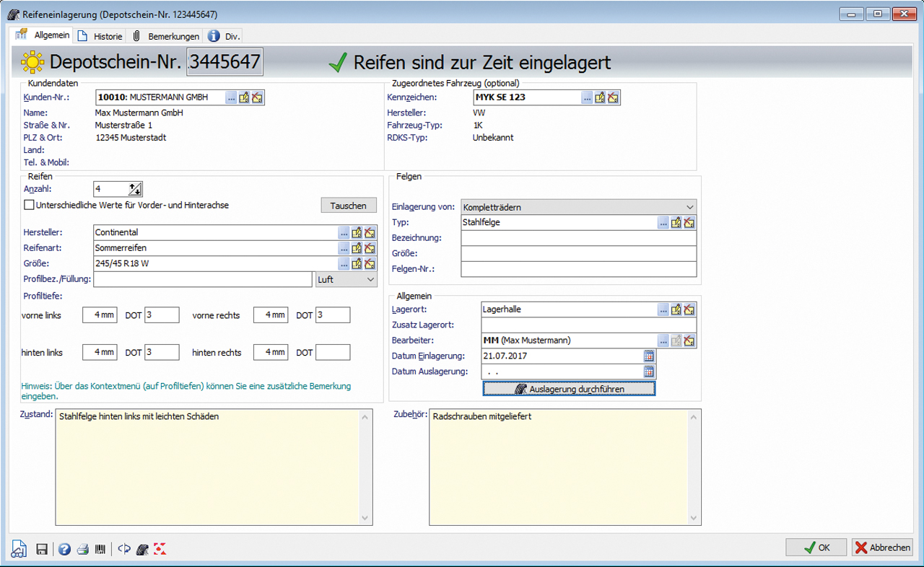Click the Felgen-Nr. input field

point(579,269)
